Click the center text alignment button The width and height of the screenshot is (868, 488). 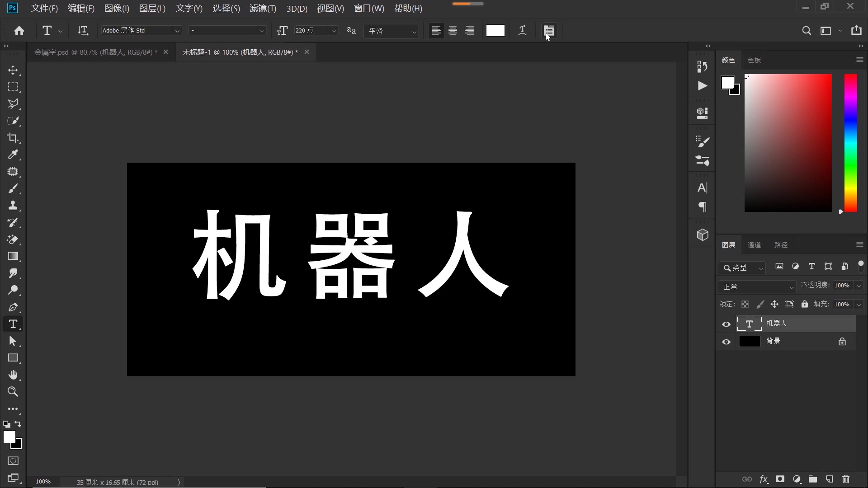pos(452,30)
